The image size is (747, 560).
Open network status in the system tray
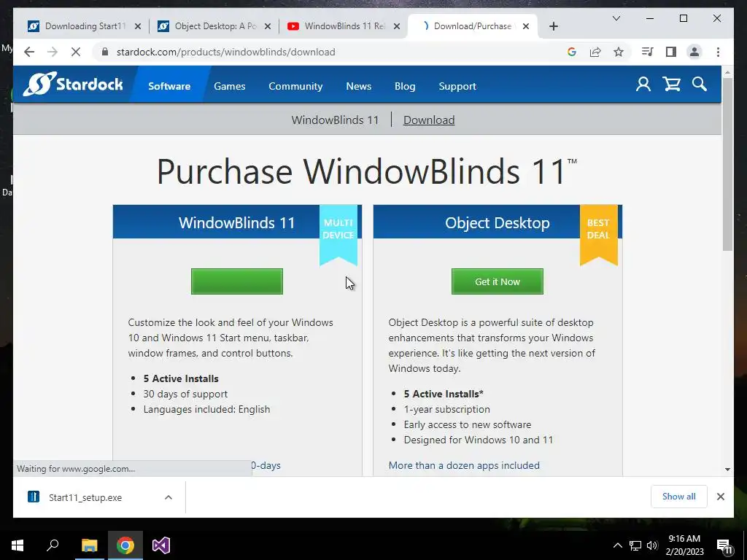(x=635, y=545)
